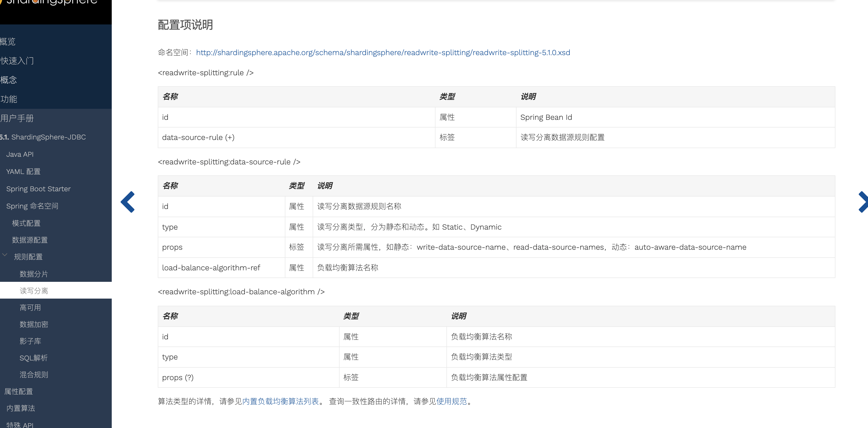The image size is (868, 428).
Task: Follow the 使用规范 link
Action: 452,401
